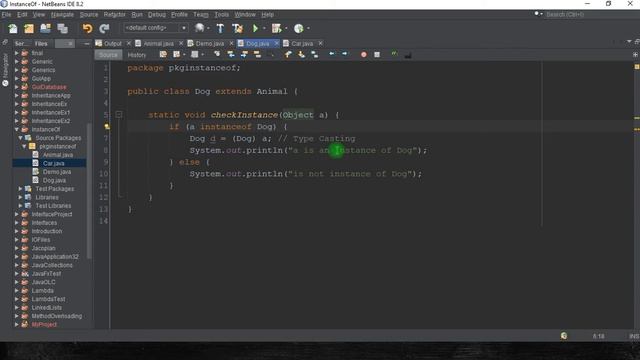Toggle Bookmark editor icon
The image size is (640, 360).
(x=314, y=54)
